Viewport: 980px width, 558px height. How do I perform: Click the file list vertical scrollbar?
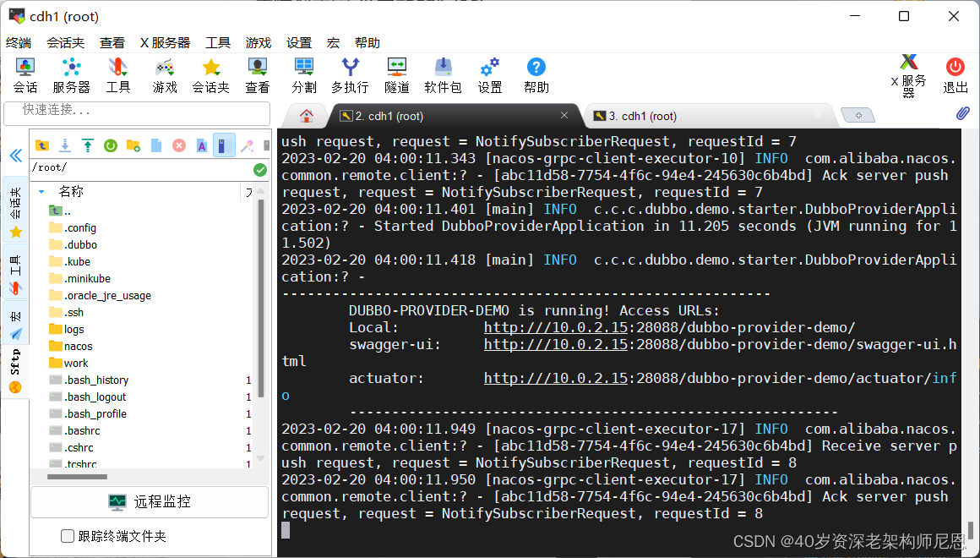point(260,297)
